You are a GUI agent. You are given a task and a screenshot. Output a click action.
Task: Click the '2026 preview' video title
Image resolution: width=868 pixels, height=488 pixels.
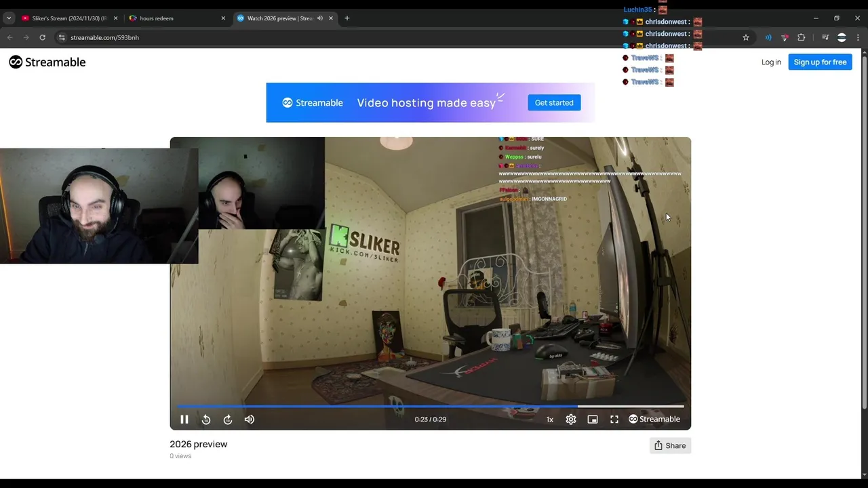pos(199,444)
